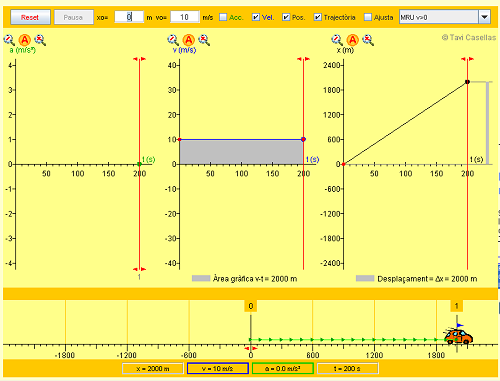
Task: Toggle the Trajectòria checkbox
Action: pyautogui.click(x=318, y=17)
